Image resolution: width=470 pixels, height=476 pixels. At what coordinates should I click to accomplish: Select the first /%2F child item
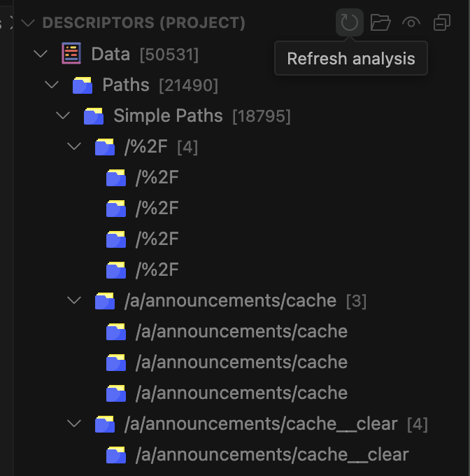157,178
